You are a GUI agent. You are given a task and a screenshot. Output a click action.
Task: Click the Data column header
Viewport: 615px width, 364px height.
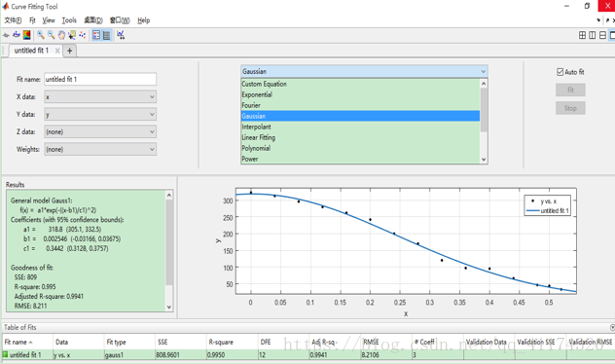tap(79, 342)
